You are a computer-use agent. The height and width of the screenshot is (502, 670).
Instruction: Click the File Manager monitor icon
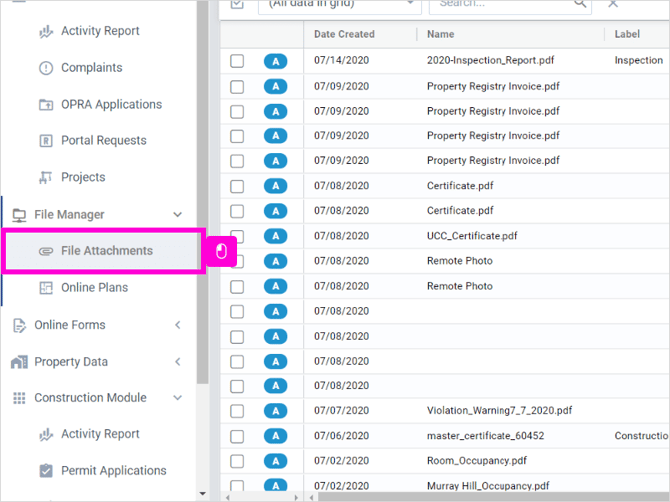click(x=19, y=215)
